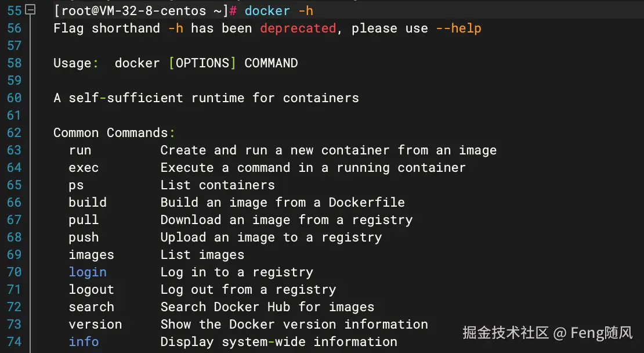
Task: Click the 'search' command name
Action: [x=91, y=307]
